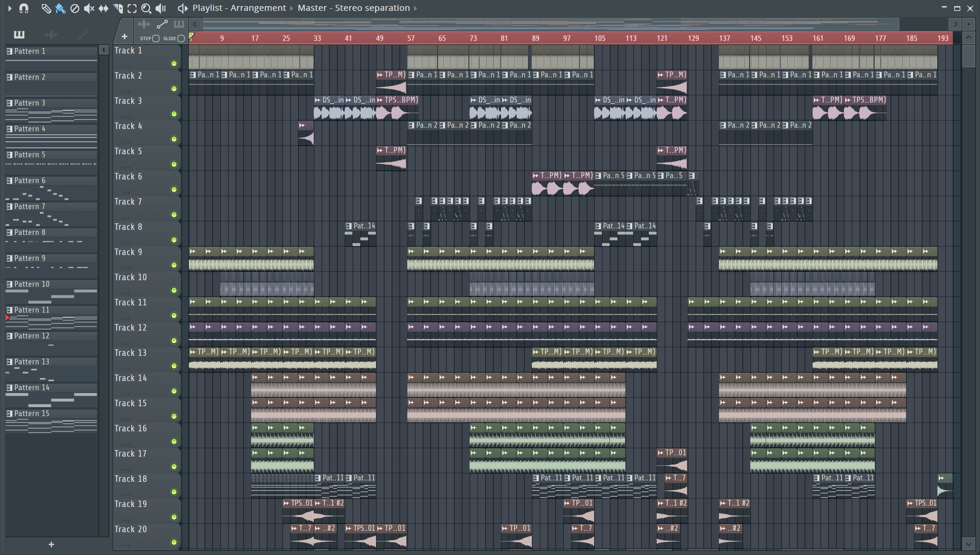Click Playlist - Arrangement title
The image size is (980, 555).
[239, 8]
